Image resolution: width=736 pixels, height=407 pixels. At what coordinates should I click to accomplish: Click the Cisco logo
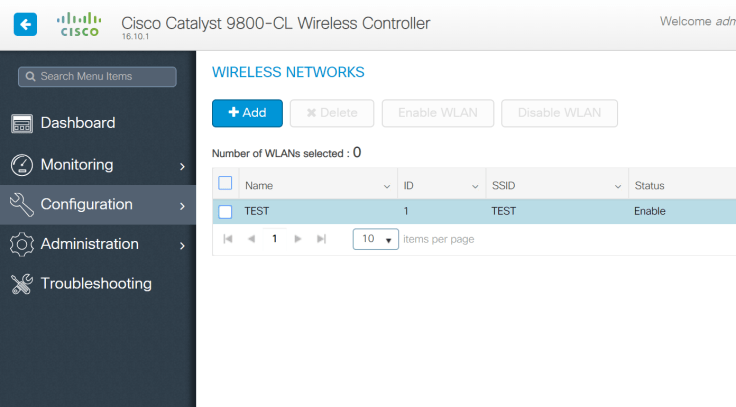pyautogui.click(x=79, y=24)
